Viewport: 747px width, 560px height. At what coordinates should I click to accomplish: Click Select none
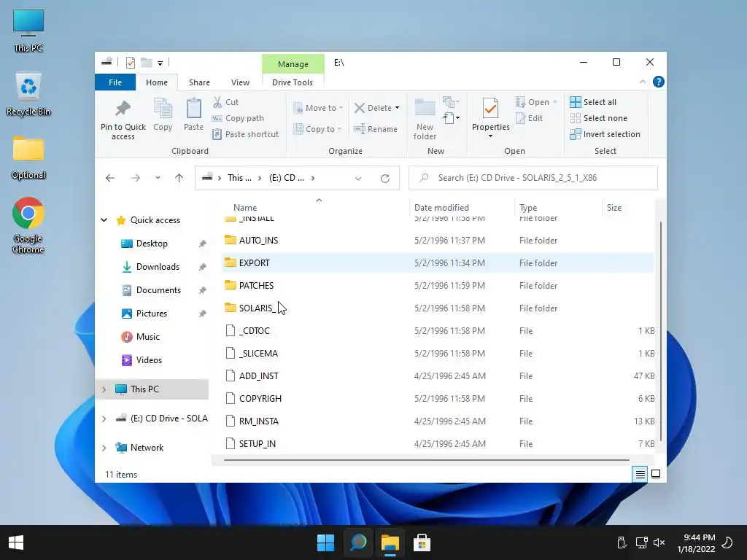point(599,118)
